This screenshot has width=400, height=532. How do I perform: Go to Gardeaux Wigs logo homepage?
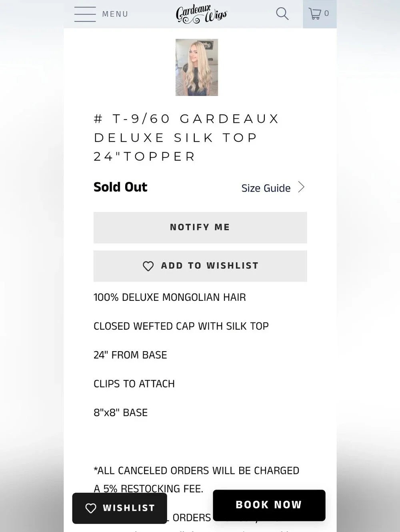pos(202,14)
